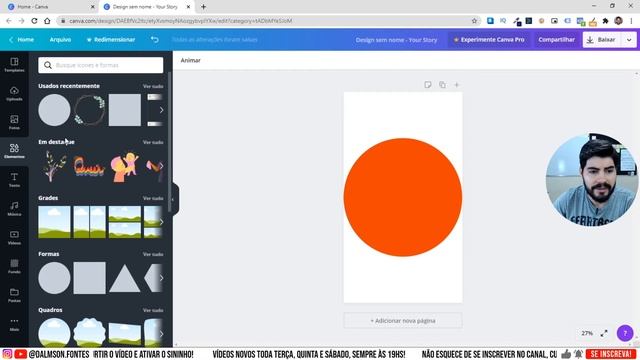Screen dimensions: 640x360
Task: Click the Compartilhar share button
Action: coord(556,40)
